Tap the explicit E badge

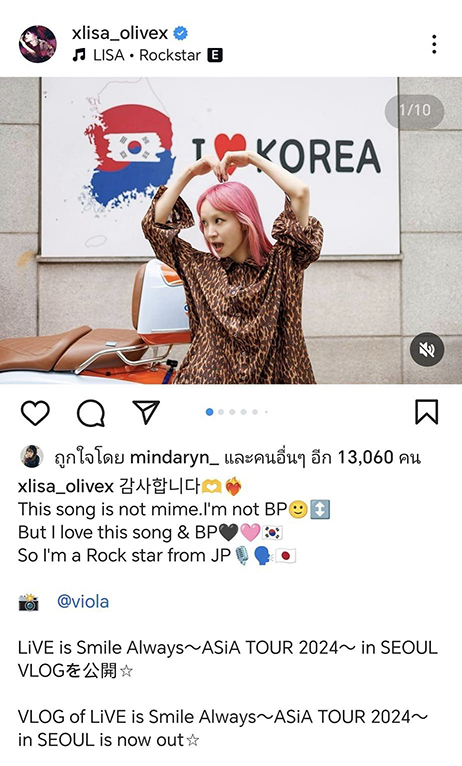click(x=215, y=55)
